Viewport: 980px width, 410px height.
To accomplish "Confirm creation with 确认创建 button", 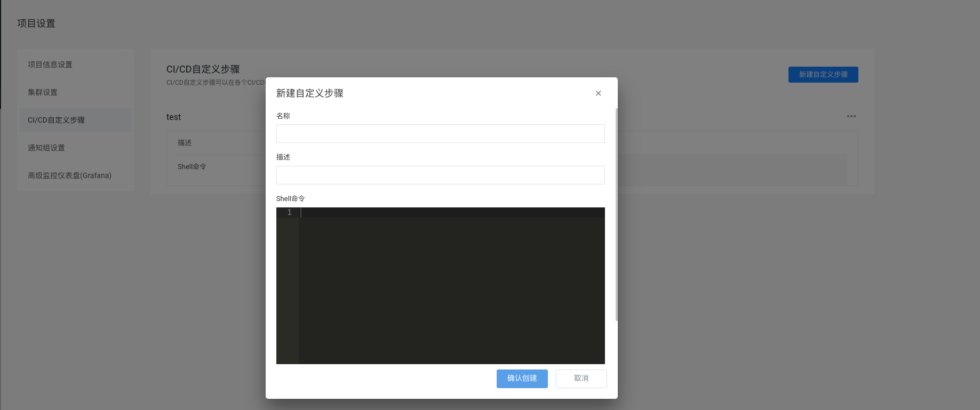I will pos(522,379).
